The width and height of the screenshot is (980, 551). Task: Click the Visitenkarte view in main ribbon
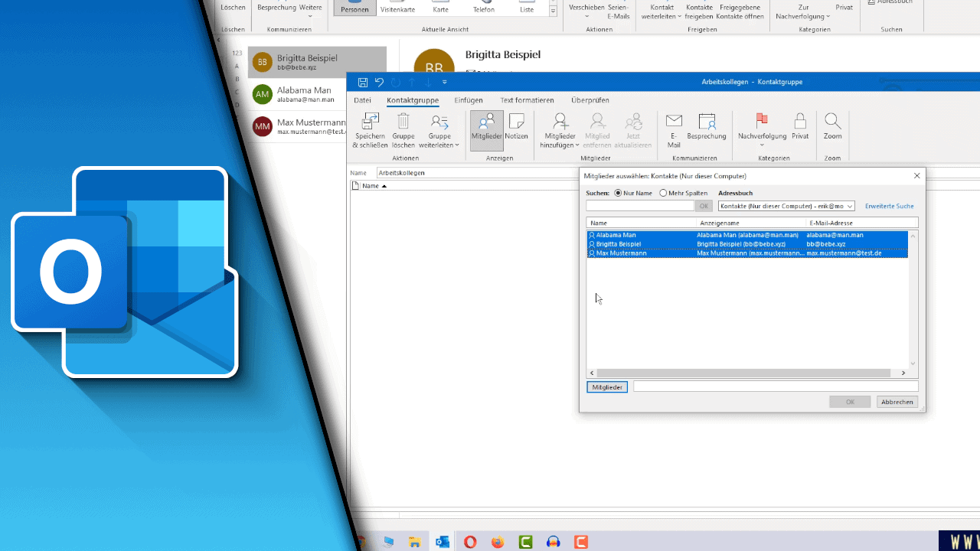point(398,8)
